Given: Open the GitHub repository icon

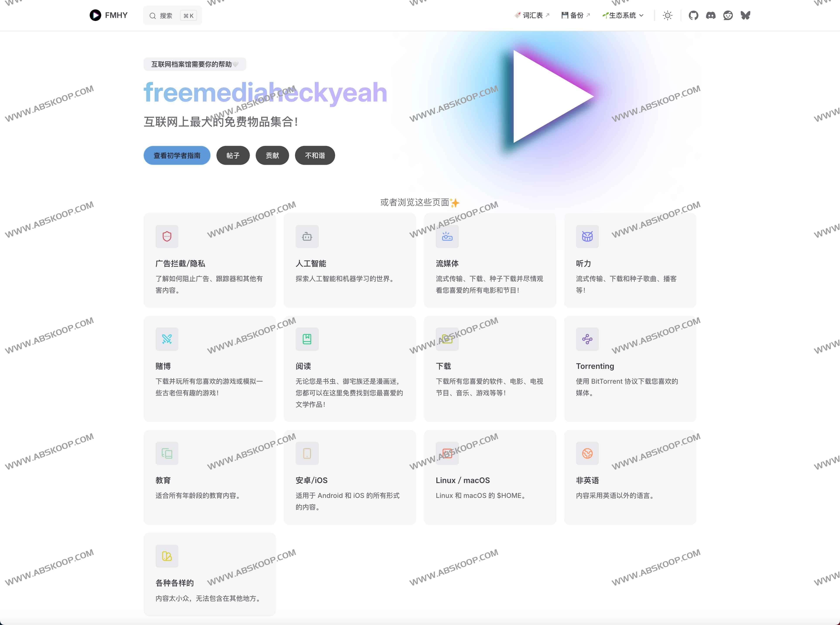Looking at the screenshot, I should 693,15.
